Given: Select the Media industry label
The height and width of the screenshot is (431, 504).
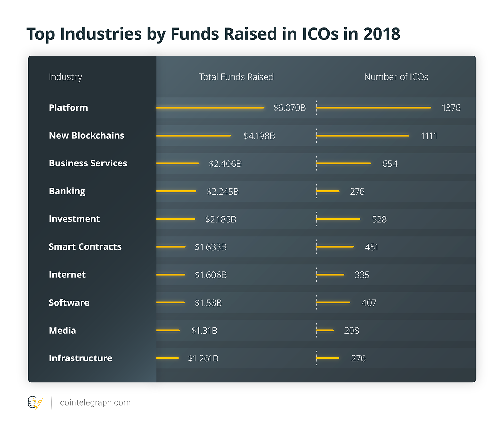Looking at the screenshot, I should click(x=62, y=331).
